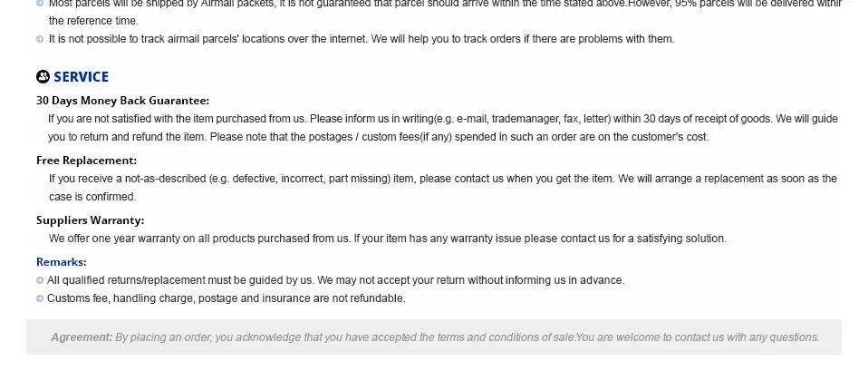
Task: Click the blue 'Remarks:' heading
Action: [61, 262]
